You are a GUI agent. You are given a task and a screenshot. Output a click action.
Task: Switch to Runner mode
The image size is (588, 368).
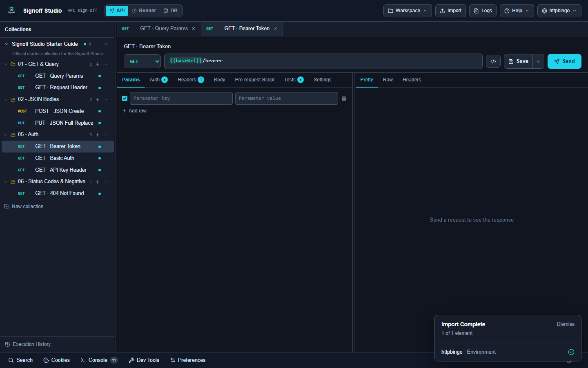[x=144, y=11]
